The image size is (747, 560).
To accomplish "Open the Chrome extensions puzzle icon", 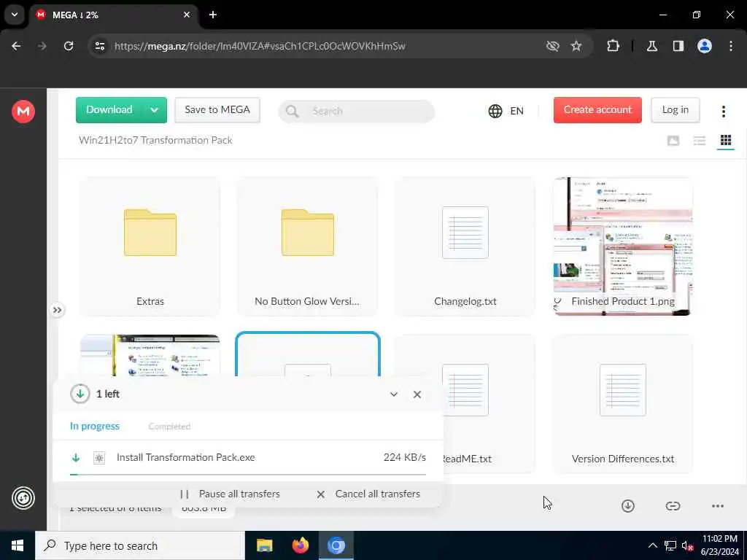I will pos(613,46).
